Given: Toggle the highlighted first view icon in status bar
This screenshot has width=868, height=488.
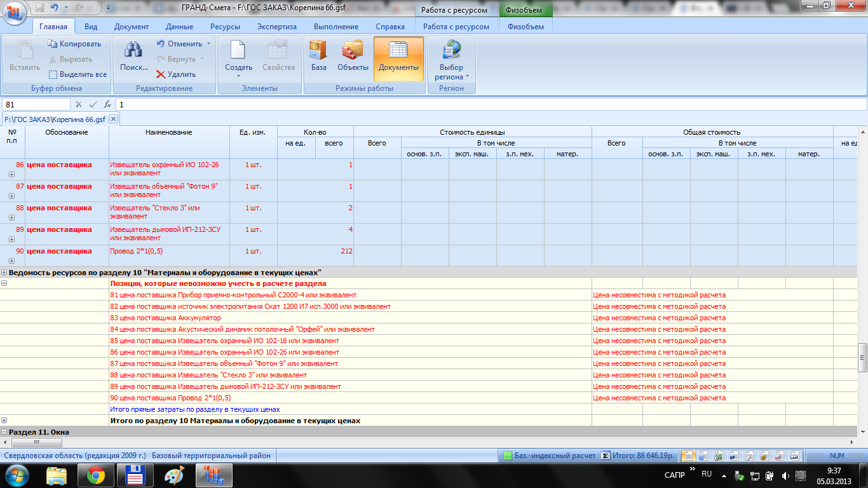Looking at the screenshot, I should coord(688,456).
